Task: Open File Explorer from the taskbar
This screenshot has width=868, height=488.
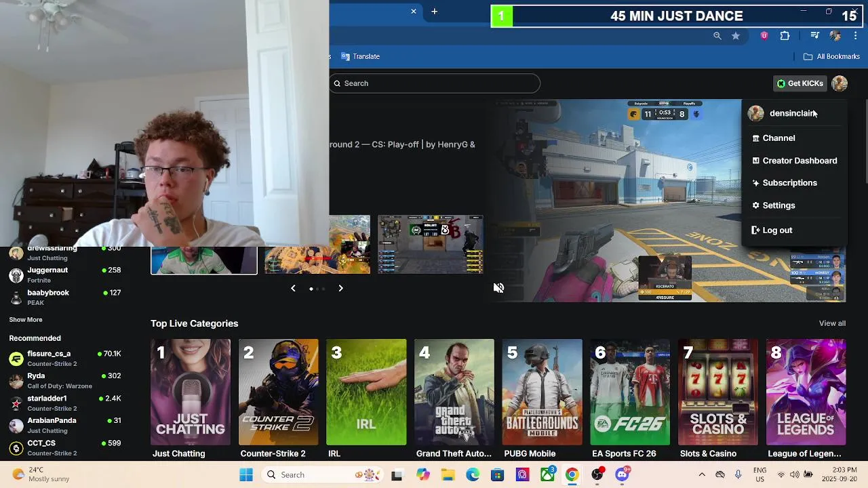Action: point(448,474)
